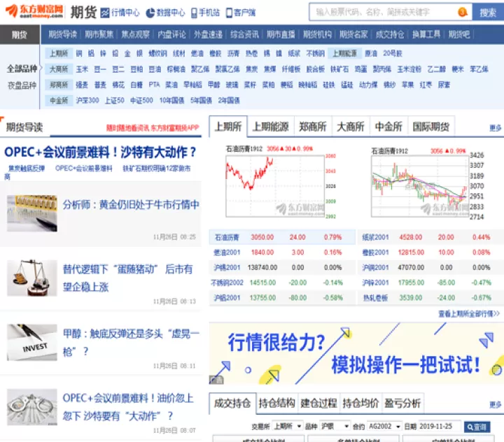Open 行情中心 chart icon link
Screen dimensions: 504x442
tap(120, 13)
